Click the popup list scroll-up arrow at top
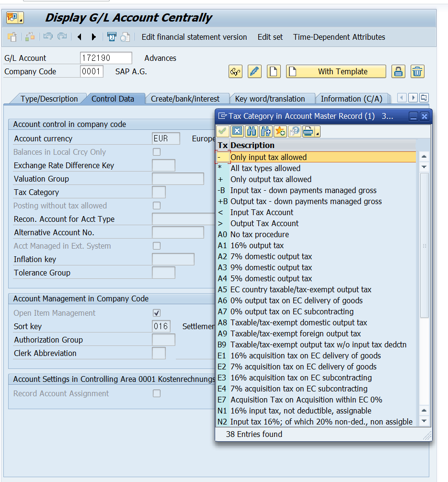Viewport: 448px width, 482px height. pos(424,157)
